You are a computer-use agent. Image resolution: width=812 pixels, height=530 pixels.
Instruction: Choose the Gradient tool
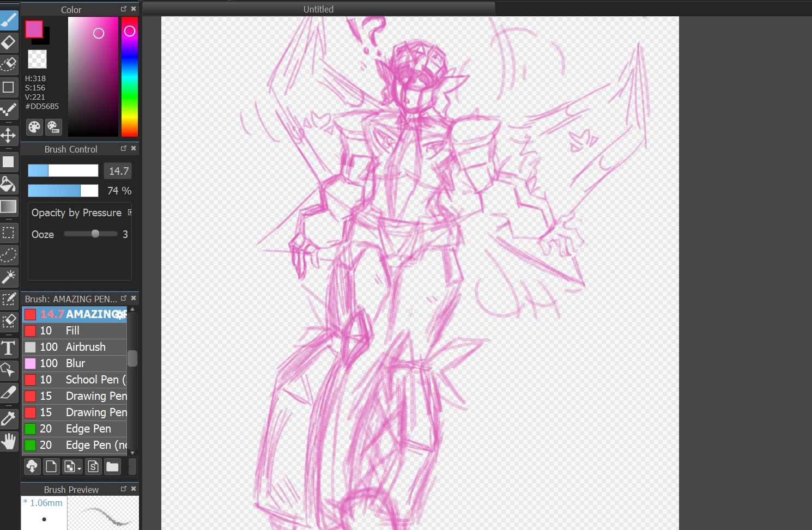click(x=9, y=206)
